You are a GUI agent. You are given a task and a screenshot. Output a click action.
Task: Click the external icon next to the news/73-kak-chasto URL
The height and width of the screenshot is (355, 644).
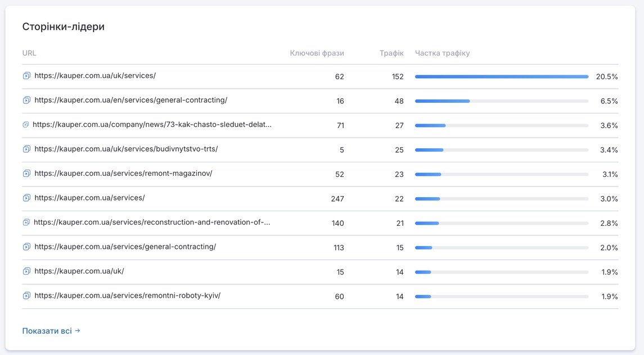tap(25, 125)
